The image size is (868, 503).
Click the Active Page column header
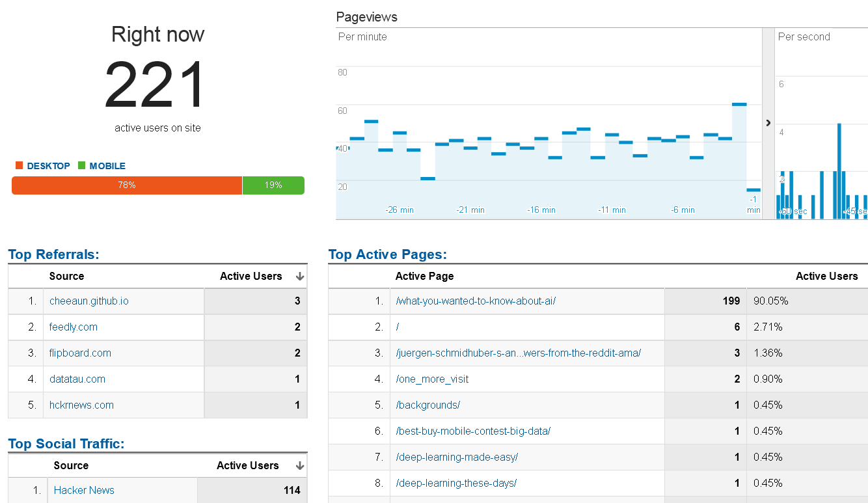(x=424, y=276)
